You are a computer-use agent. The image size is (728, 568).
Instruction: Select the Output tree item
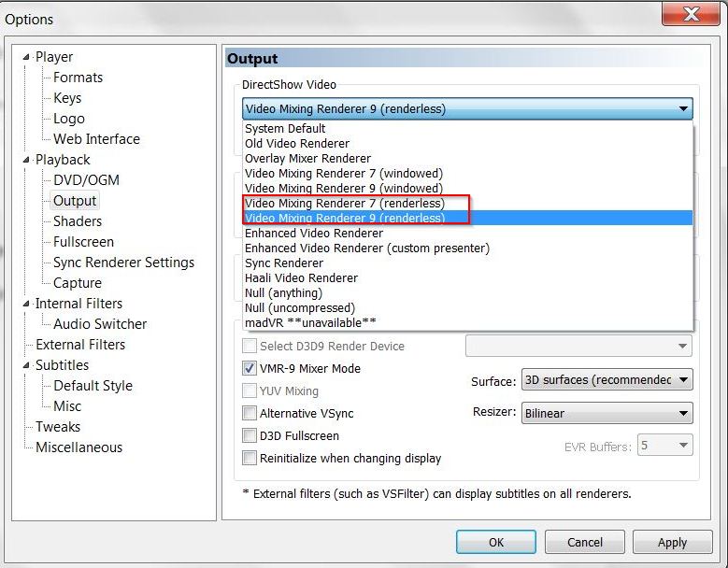pos(75,201)
